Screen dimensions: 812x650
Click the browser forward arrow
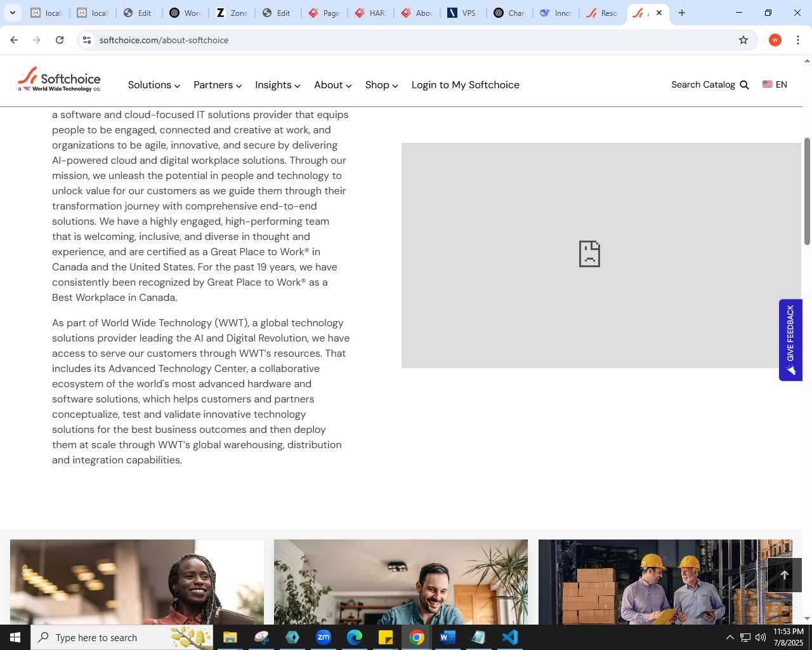point(37,40)
